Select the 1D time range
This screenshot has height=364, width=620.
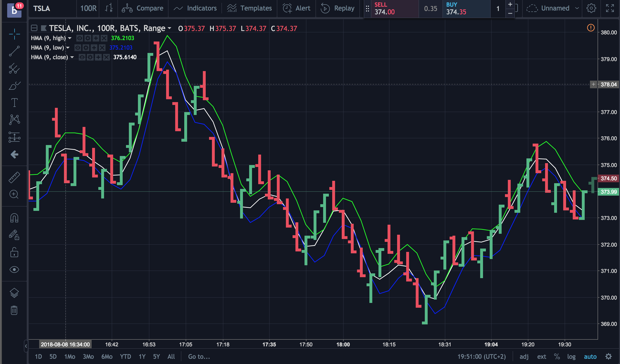pos(38,357)
